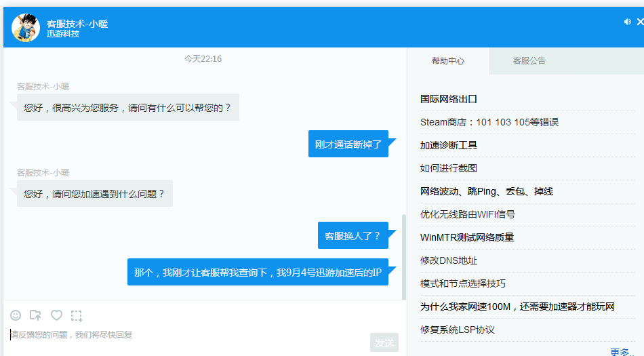This screenshot has height=356, width=644.
Task: Click the heart rating icon
Action: [x=57, y=315]
